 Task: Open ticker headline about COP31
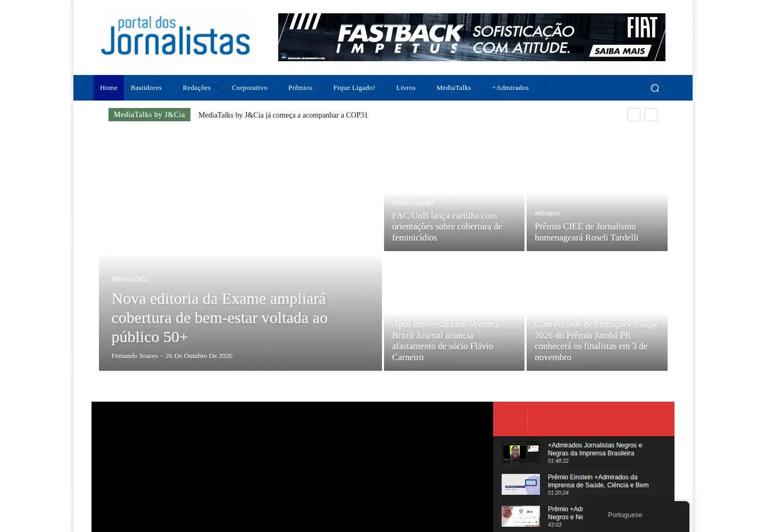click(283, 115)
